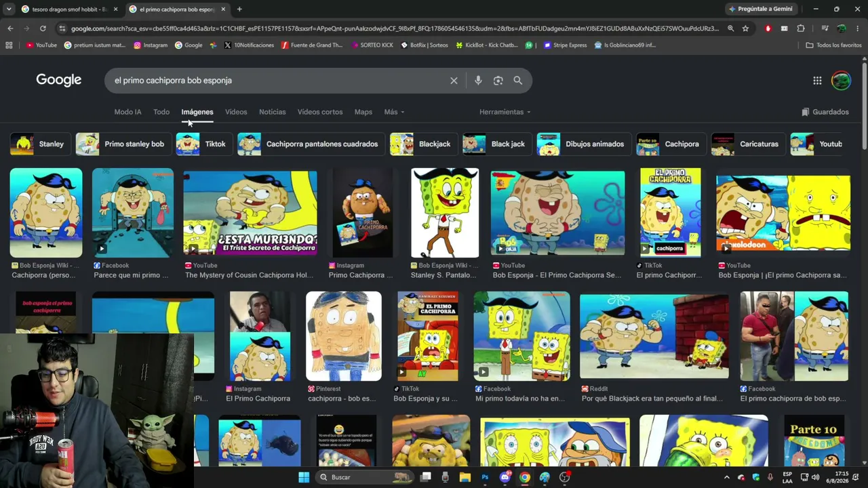The image size is (868, 488).
Task: Open the tab search dropdown arrow
Action: click(x=9, y=9)
